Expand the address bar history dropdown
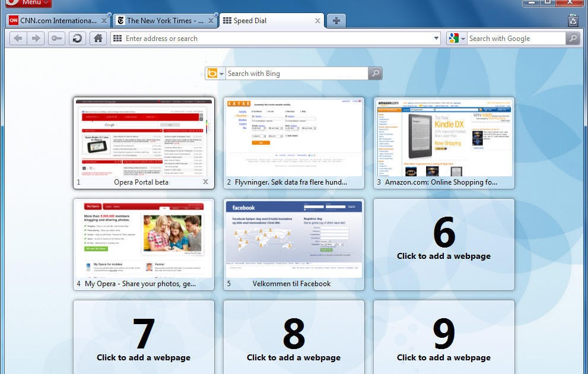Screen dimensions: 588x374 (436, 38)
